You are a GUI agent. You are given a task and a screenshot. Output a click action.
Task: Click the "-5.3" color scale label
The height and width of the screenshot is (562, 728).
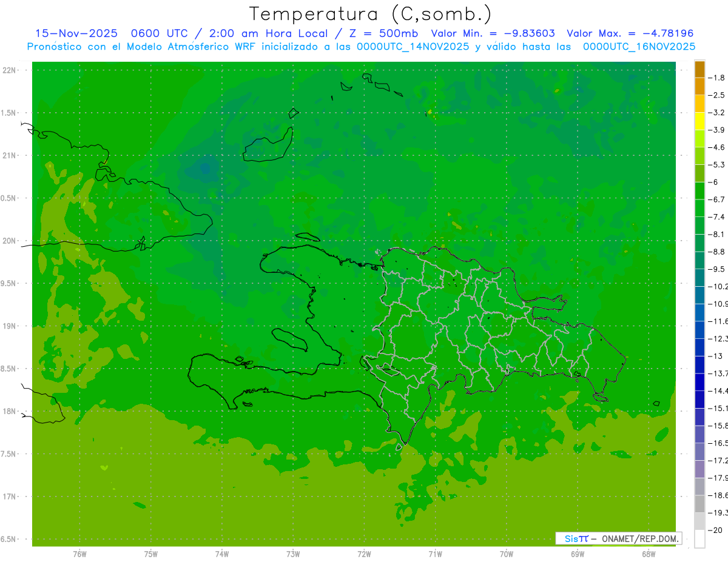click(x=716, y=165)
